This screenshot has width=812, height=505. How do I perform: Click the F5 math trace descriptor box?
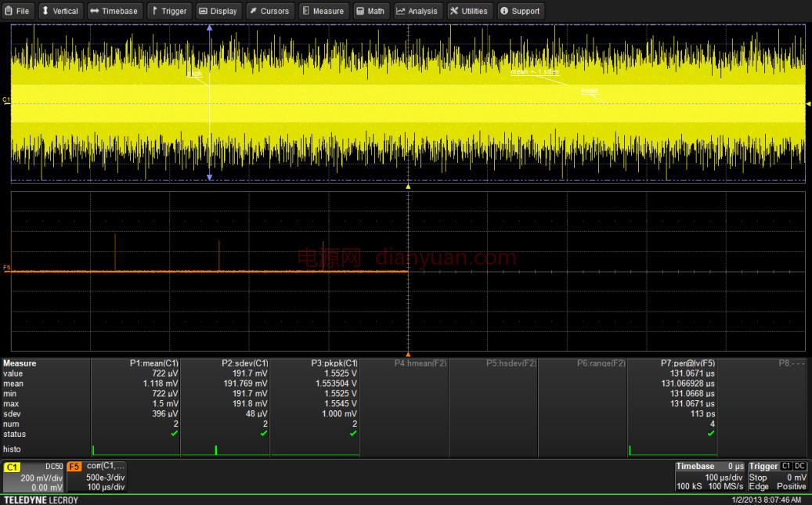[97, 477]
